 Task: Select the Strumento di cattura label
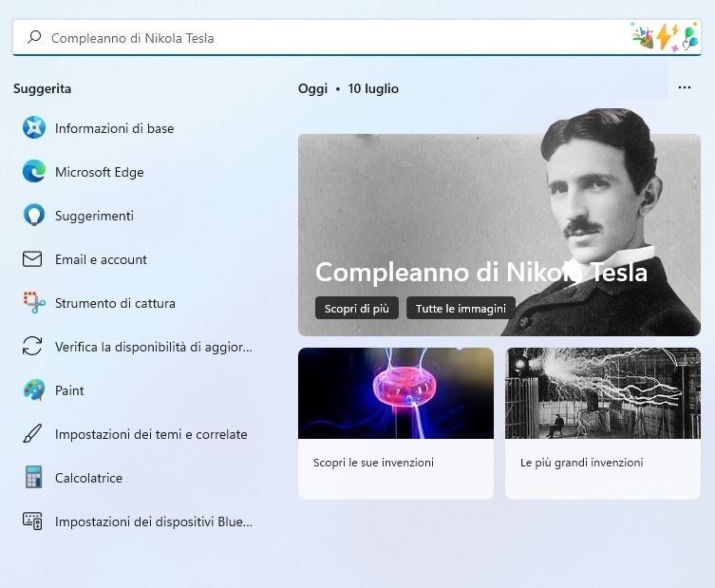pyautogui.click(x=115, y=303)
